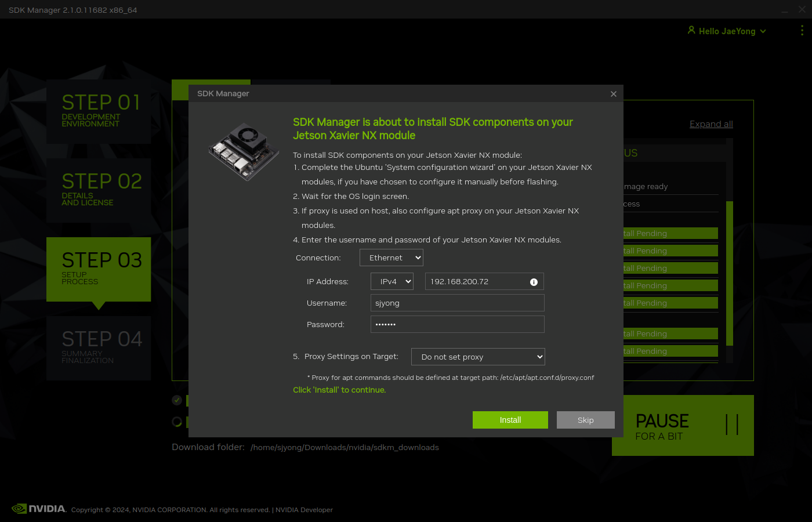
Task: Click the download folder path text
Action: 345,447
